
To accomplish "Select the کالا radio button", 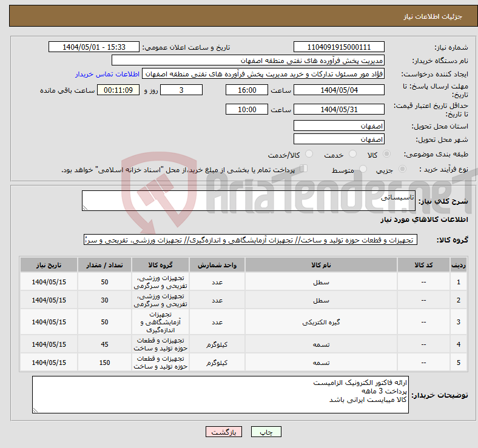I will coord(386,154).
